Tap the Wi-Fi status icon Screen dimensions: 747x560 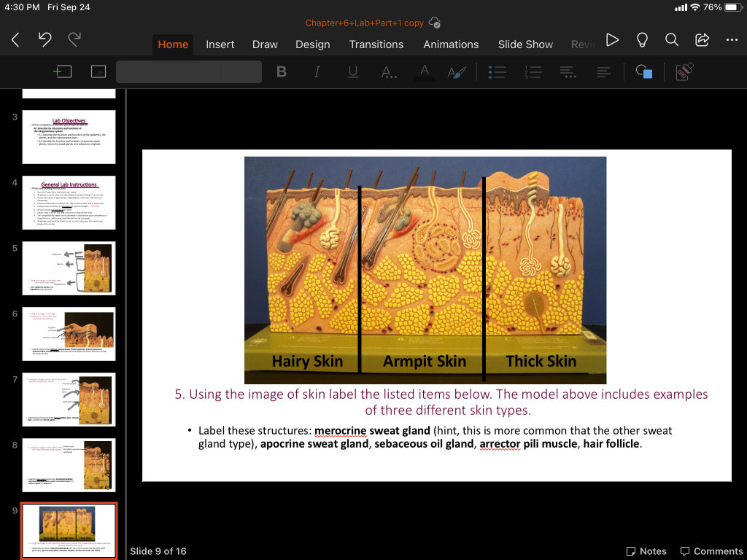[695, 7]
